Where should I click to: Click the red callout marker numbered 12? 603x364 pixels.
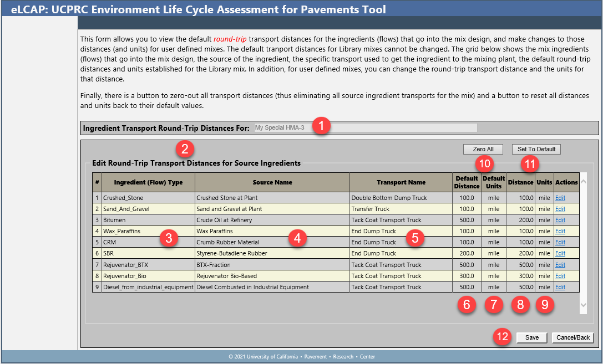pyautogui.click(x=503, y=337)
